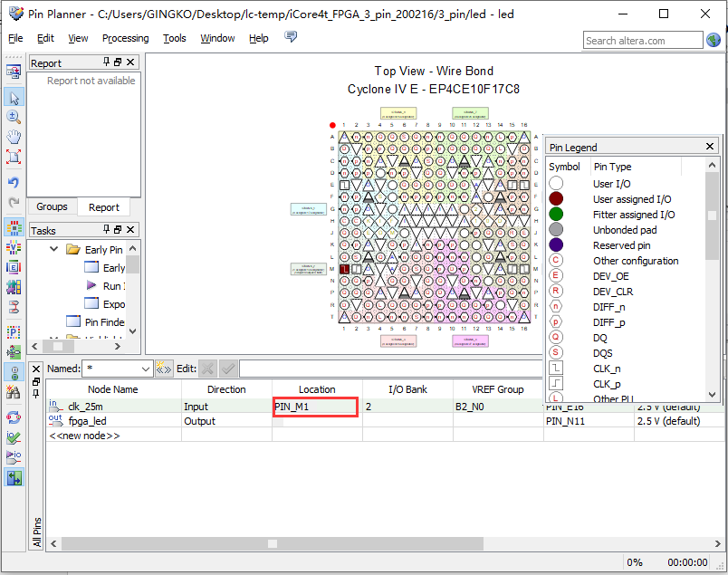Open the Processing menu
Screen dimensions: 728x575
125,38
